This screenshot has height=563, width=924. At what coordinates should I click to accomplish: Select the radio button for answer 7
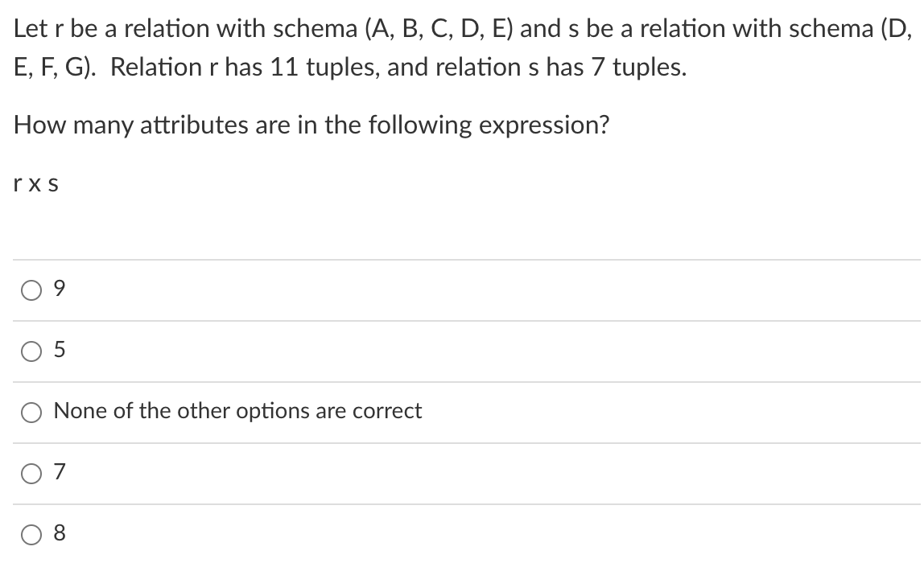click(30, 474)
